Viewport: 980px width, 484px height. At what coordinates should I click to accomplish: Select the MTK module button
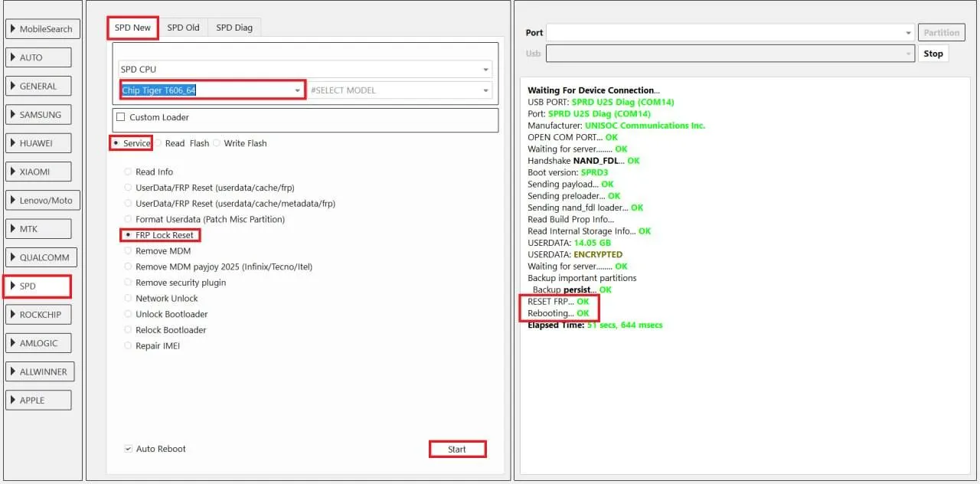coord(38,229)
